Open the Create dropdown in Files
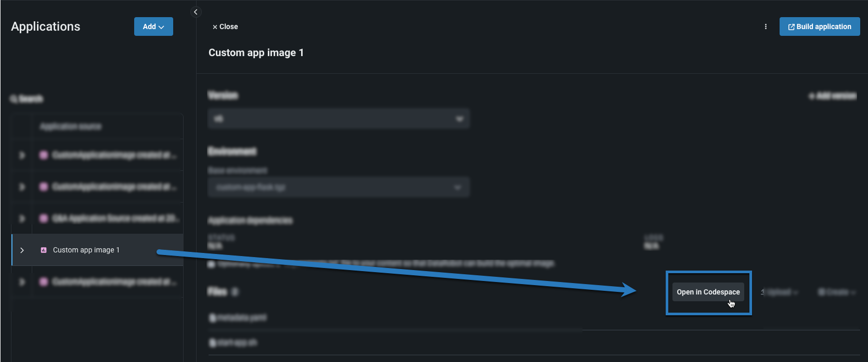Viewport: 868px width, 362px height. pyautogui.click(x=837, y=292)
